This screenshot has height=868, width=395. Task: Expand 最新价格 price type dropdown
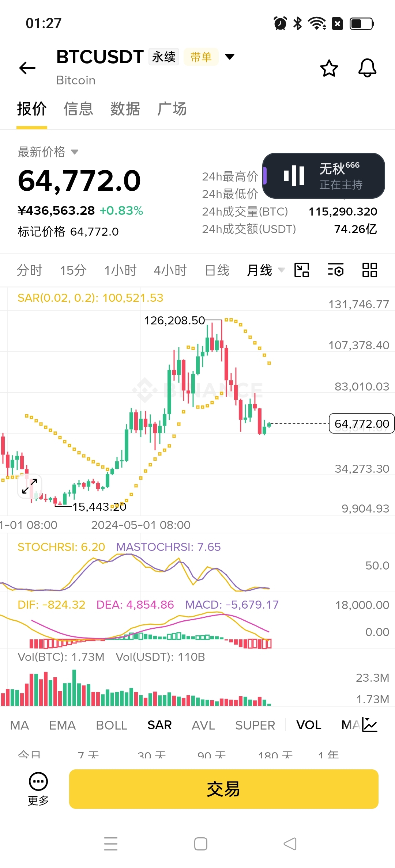pyautogui.click(x=75, y=152)
